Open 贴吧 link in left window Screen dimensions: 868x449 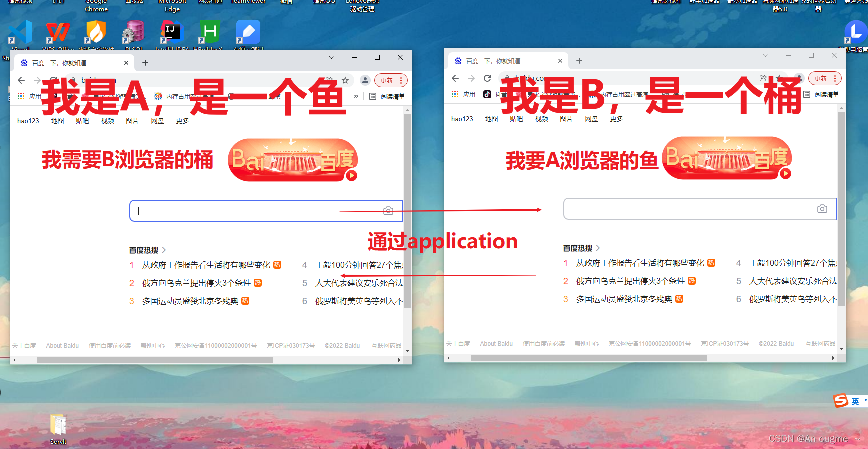click(x=82, y=121)
